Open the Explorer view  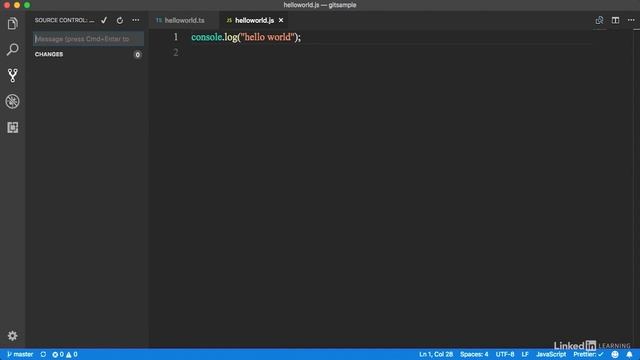(13, 24)
